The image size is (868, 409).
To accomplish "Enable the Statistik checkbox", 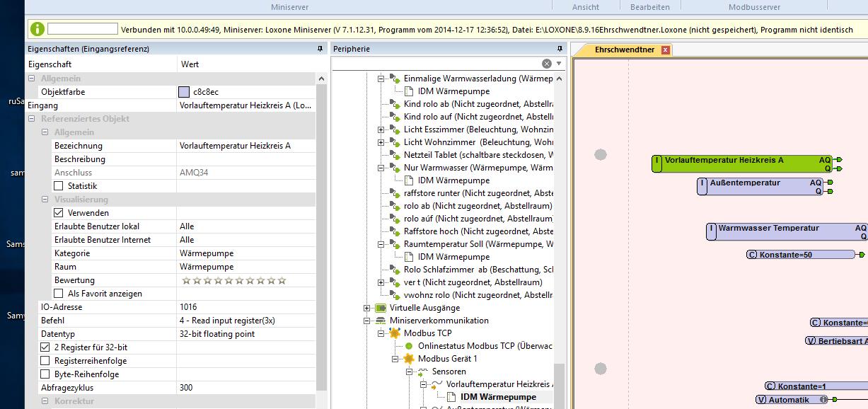I will (59, 186).
